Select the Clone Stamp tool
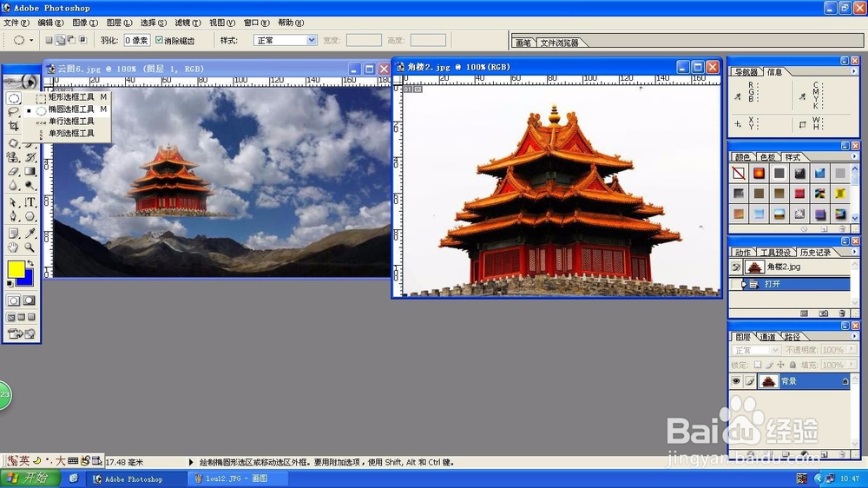 click(x=14, y=157)
